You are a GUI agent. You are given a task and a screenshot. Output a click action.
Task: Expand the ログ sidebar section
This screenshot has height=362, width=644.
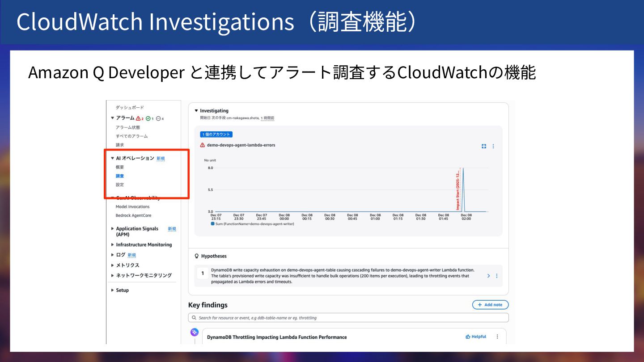tap(113, 255)
